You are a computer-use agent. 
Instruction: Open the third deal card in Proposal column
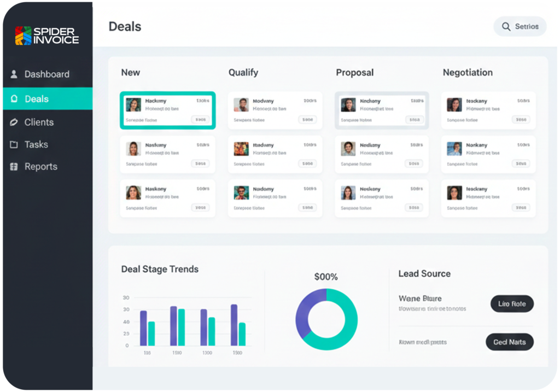pyautogui.click(x=382, y=198)
